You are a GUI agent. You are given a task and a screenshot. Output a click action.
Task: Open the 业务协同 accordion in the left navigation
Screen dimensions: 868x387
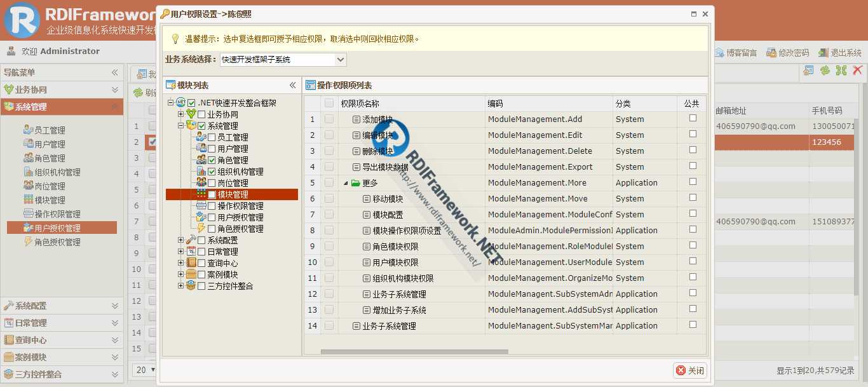pyautogui.click(x=62, y=90)
